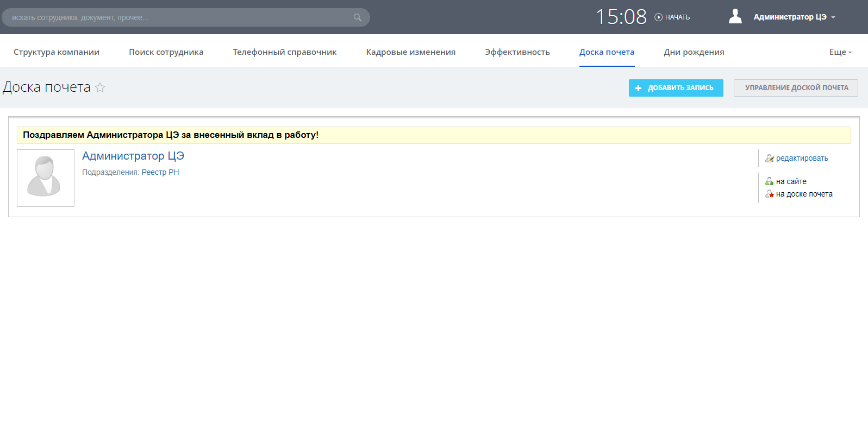
Task: Click the search magnifier icon
Action: 357,17
